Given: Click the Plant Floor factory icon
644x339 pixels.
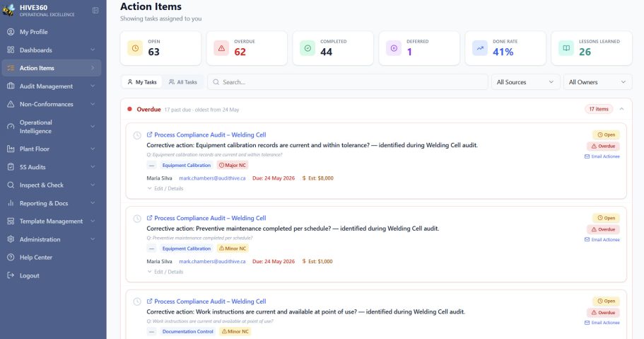Looking at the screenshot, I should 11,149.
